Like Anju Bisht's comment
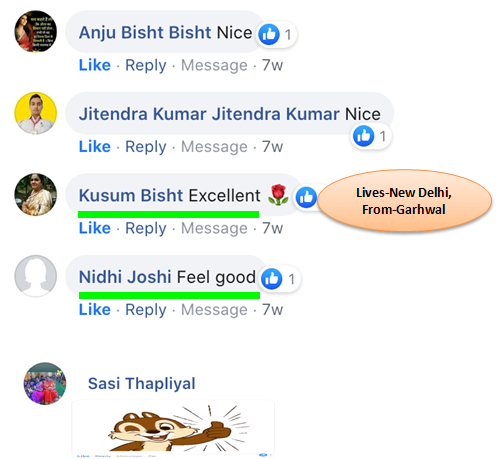The width and height of the screenshot is (498, 459). pyautogui.click(x=95, y=65)
